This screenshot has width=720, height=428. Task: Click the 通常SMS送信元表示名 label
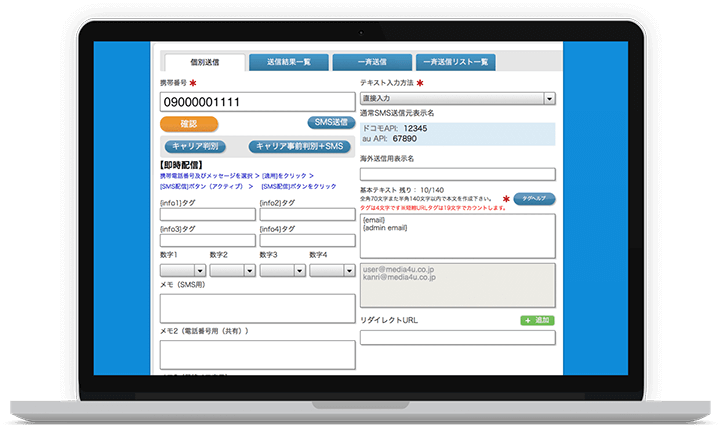[x=397, y=113]
